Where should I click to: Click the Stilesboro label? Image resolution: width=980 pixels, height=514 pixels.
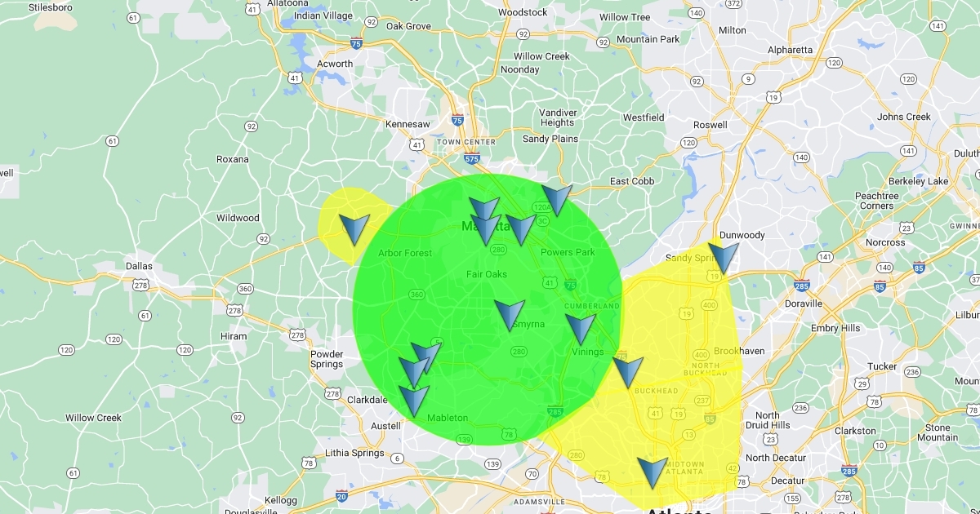pyautogui.click(x=51, y=7)
